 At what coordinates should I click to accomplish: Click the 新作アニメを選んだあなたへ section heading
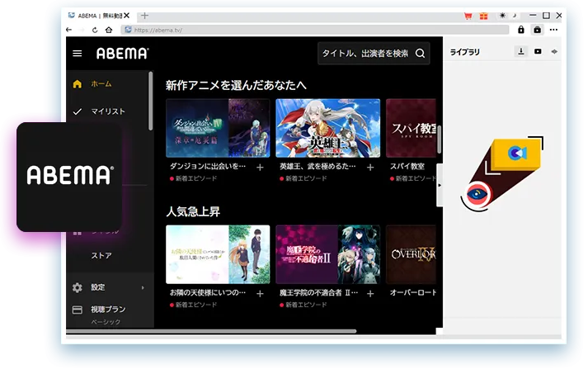(x=236, y=85)
